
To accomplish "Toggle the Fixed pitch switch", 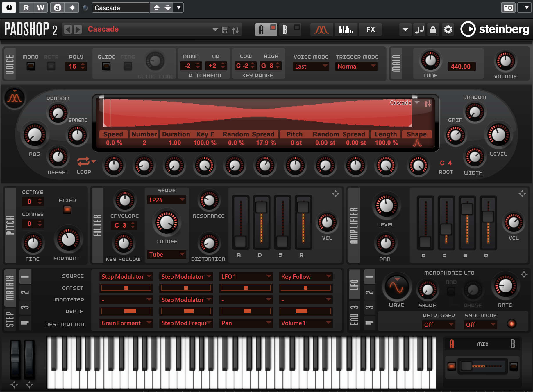I will [67, 209].
